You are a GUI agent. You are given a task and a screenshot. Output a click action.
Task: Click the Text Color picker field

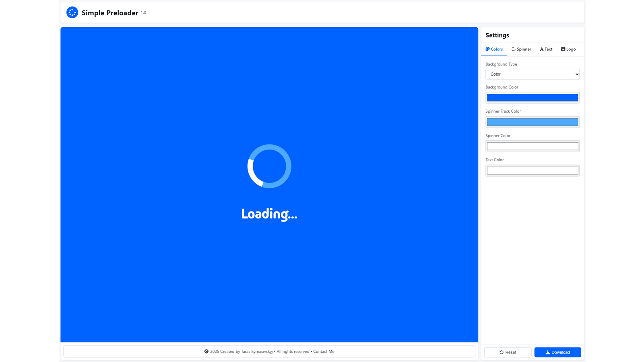coord(532,170)
